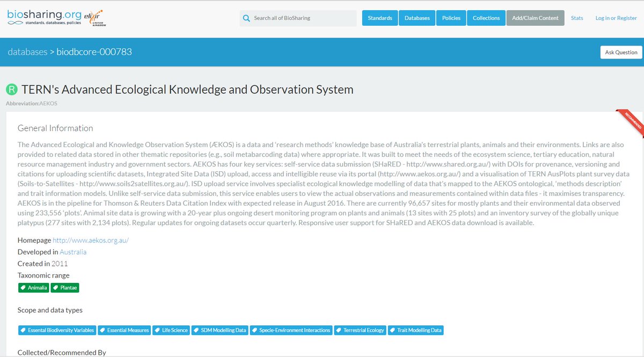Viewport: 644px width, 357px height.
Task: Open the Collections menu button
Action: [x=486, y=18]
